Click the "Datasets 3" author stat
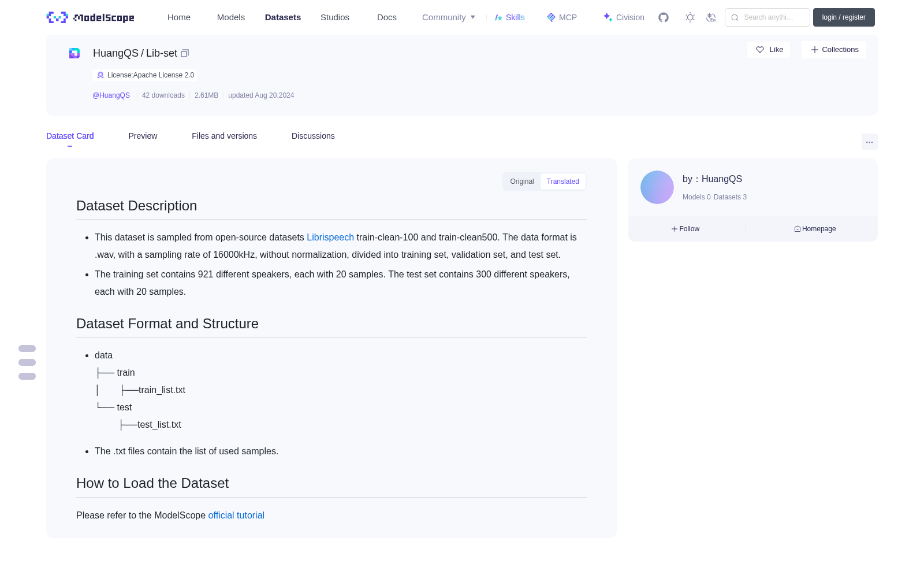The width and height of the screenshot is (924, 578). [730, 197]
